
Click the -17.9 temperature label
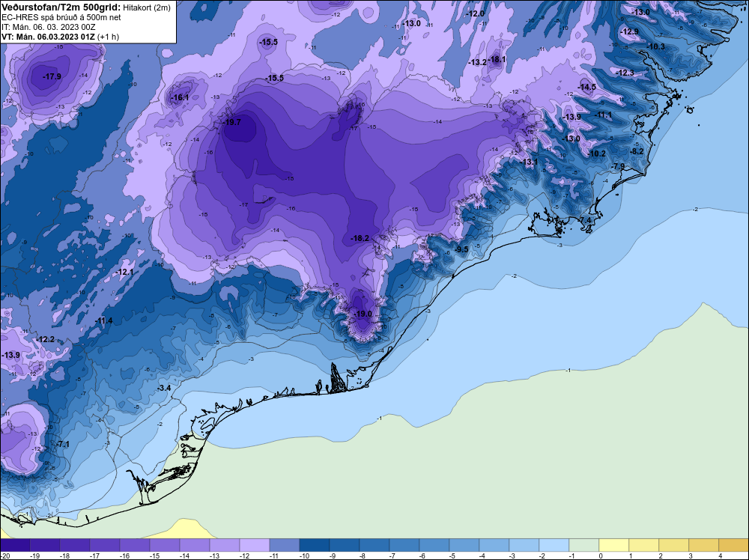52,76
